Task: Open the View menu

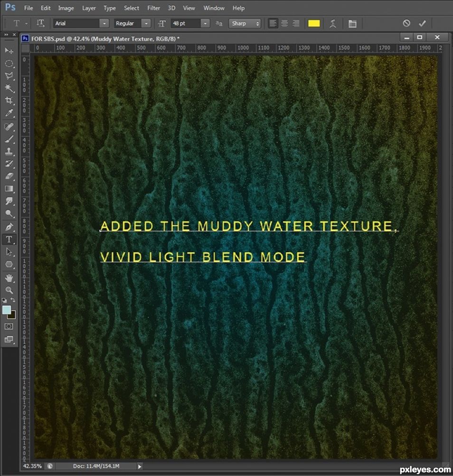Action: pos(189,8)
